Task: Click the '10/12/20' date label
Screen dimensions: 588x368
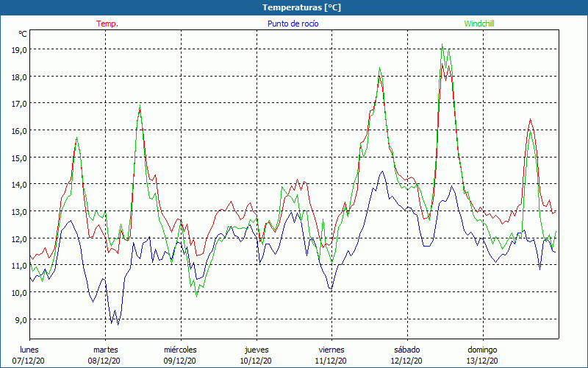Action: [256, 361]
